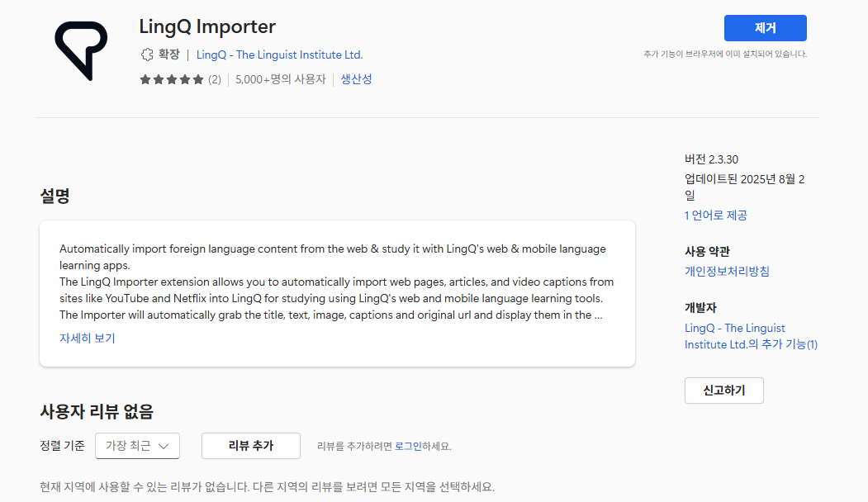Screen dimensions: 868x502
Task: Open the 1 언어로 제공 link
Action: 716,215
